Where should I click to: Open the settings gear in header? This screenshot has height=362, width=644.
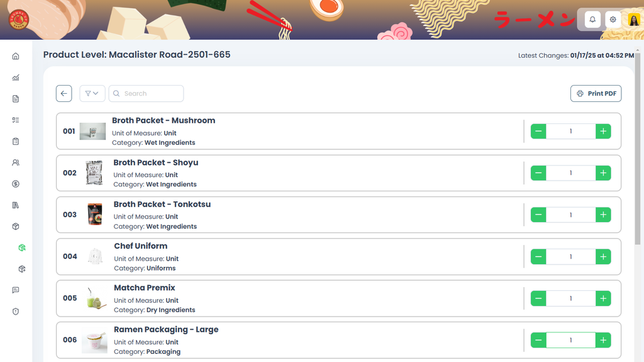pyautogui.click(x=613, y=20)
